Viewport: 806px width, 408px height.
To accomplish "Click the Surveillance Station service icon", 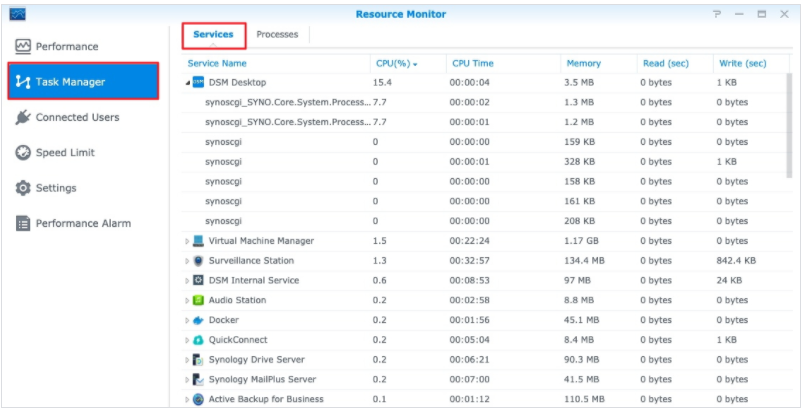I will tap(198, 261).
